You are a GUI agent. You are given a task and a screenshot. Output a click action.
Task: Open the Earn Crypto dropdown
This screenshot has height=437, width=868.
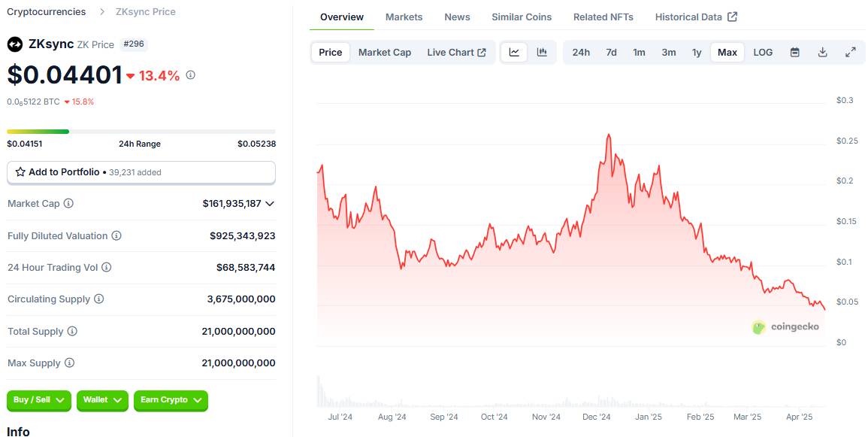tap(171, 400)
